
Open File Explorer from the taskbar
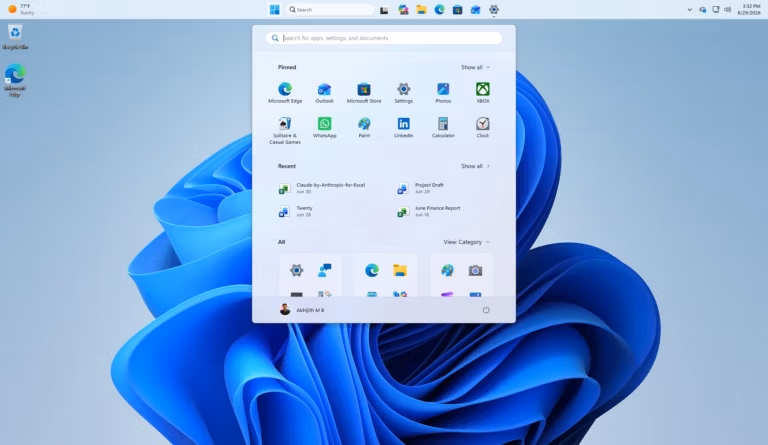tap(421, 9)
